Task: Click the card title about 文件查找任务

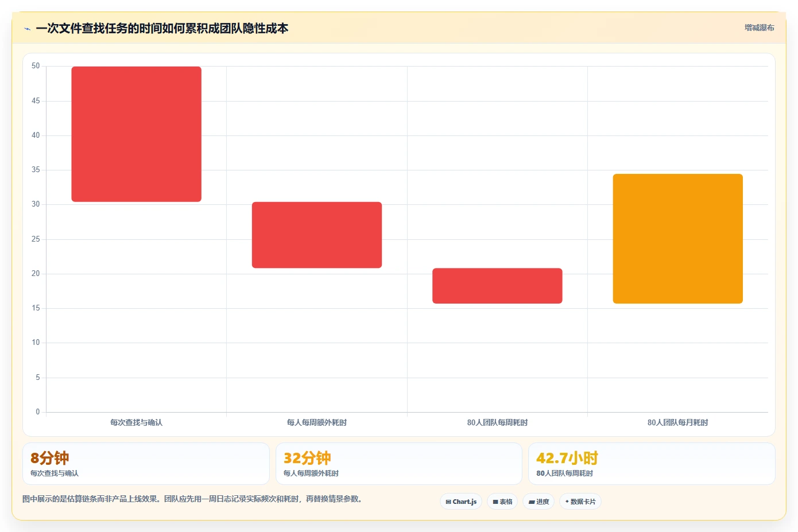Action: point(162,28)
